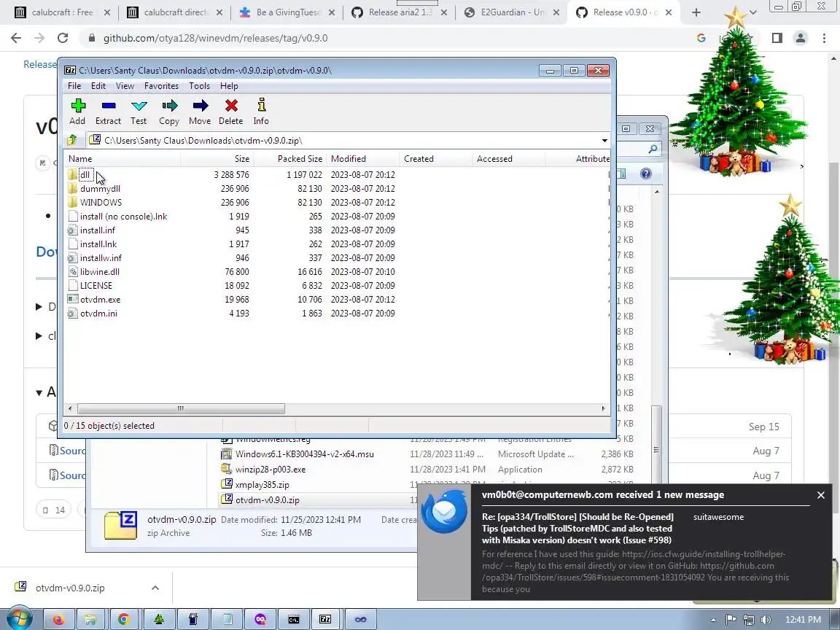840x630 pixels.
Task: Select the otvdm.exe file
Action: click(100, 300)
